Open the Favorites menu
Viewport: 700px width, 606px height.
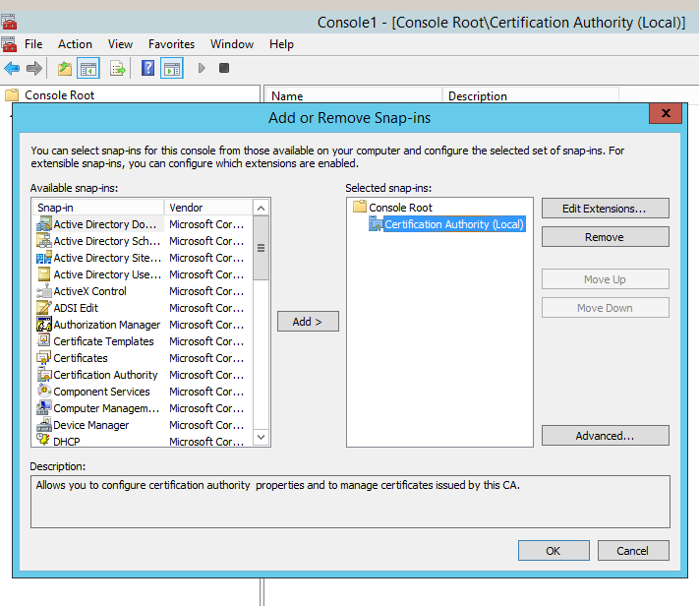coord(171,44)
